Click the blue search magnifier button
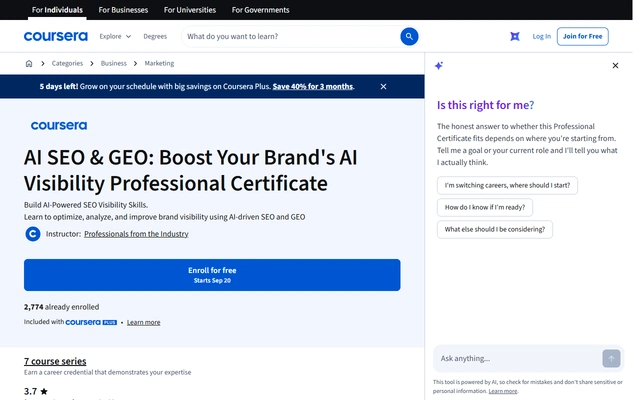 tap(409, 36)
